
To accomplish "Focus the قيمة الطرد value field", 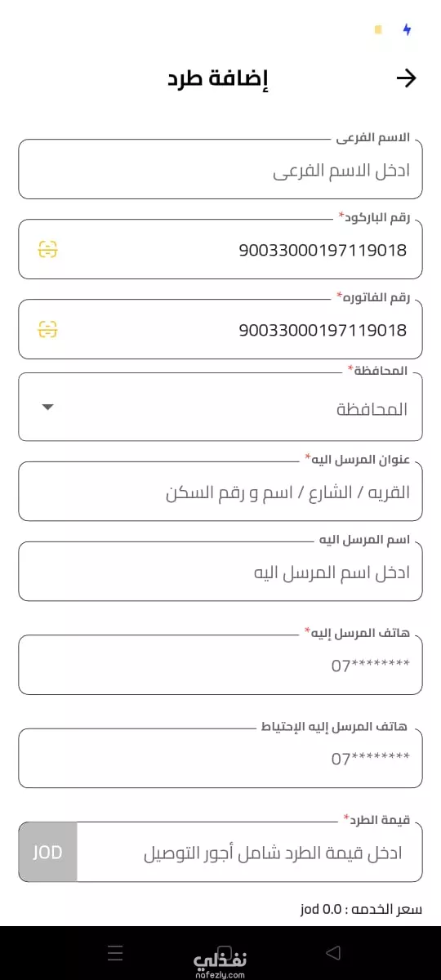I will click(x=250, y=852).
